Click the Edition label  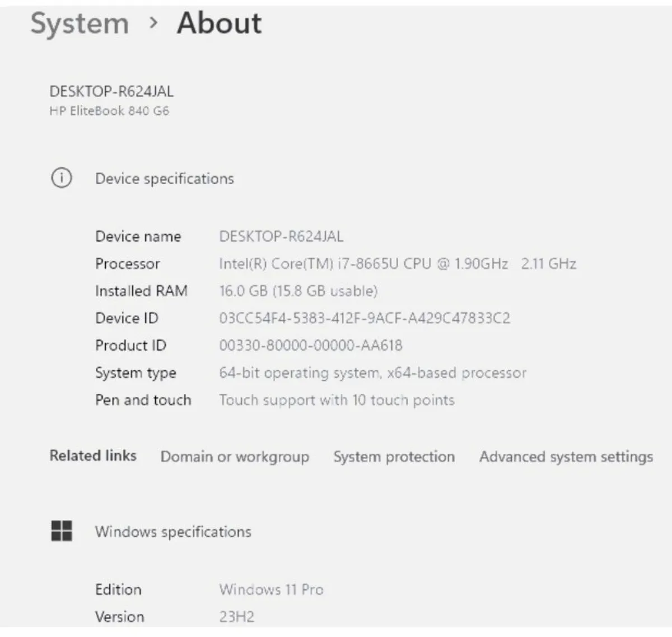[118, 589]
